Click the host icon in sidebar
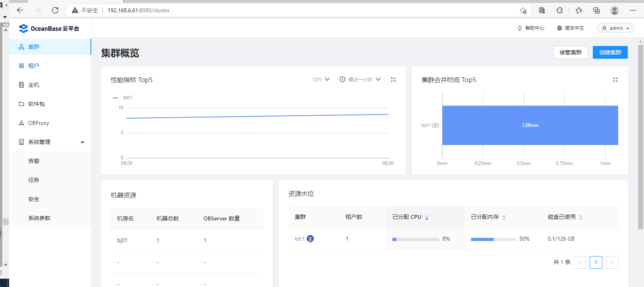This screenshot has height=287, width=644. point(21,85)
